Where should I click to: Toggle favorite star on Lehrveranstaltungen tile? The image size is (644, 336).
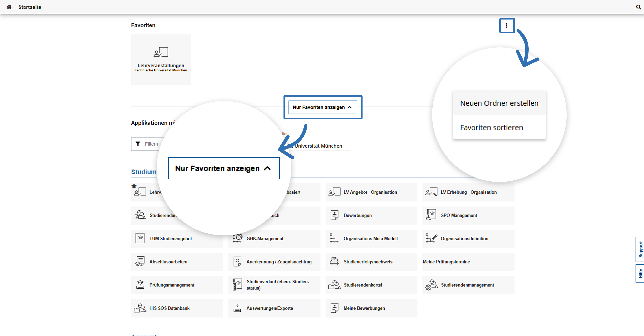(134, 186)
